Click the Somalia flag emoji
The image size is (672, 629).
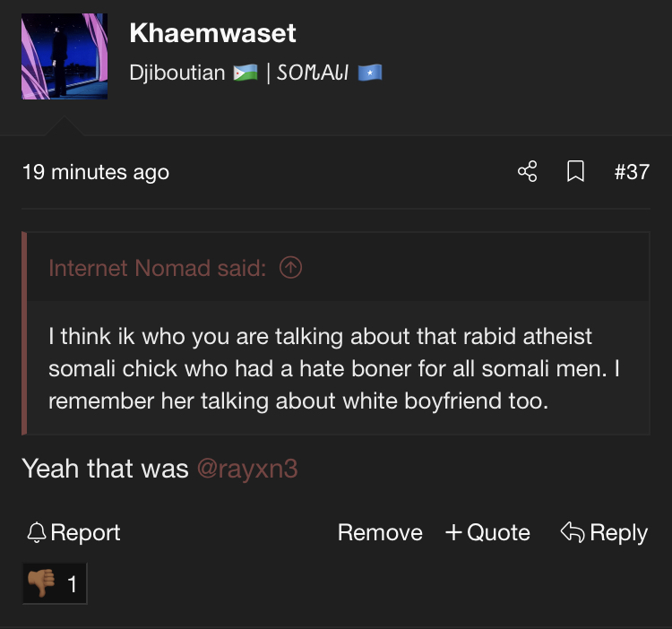coord(370,73)
